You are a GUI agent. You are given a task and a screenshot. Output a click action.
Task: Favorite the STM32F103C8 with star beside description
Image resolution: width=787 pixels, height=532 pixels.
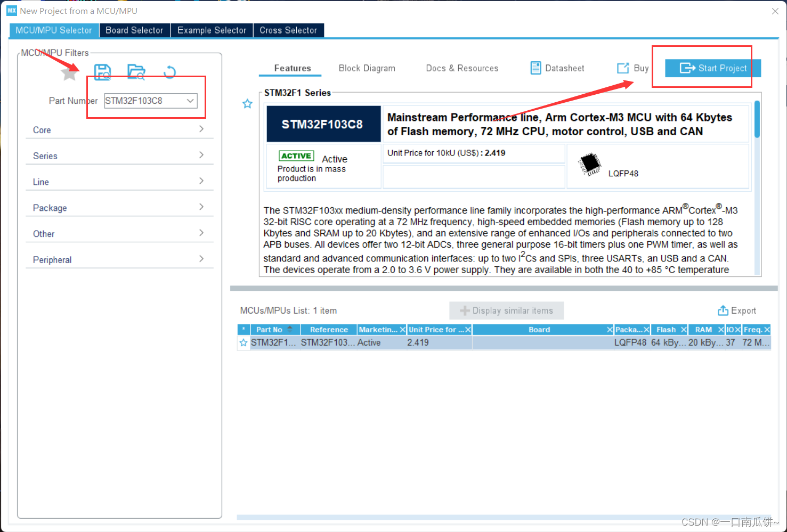pos(247,104)
